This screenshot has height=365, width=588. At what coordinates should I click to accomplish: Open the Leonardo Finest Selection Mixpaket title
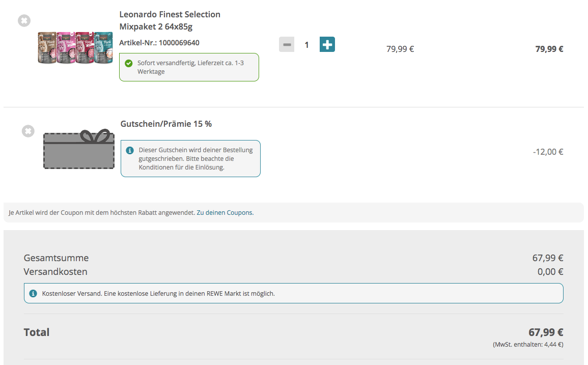170,20
